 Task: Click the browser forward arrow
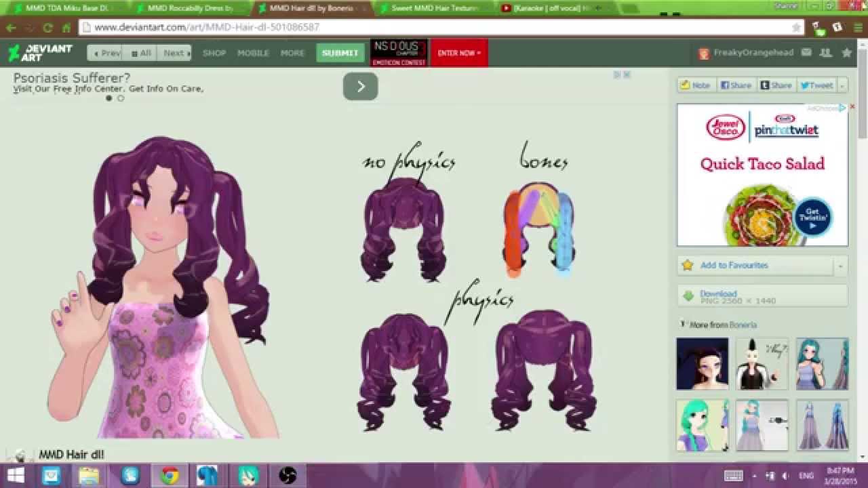tap(29, 28)
